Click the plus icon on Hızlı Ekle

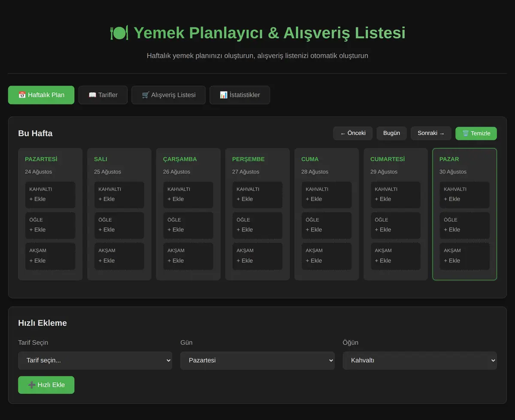tap(32, 385)
